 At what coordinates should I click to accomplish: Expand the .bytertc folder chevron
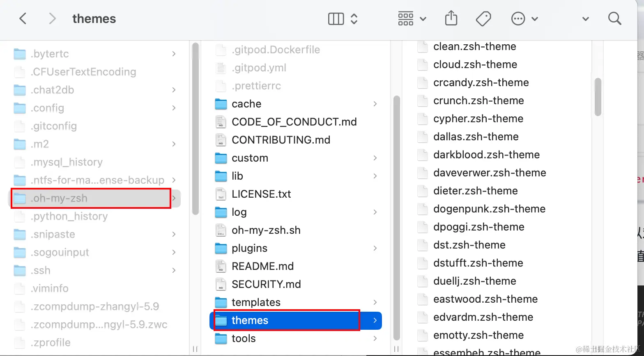click(x=174, y=54)
